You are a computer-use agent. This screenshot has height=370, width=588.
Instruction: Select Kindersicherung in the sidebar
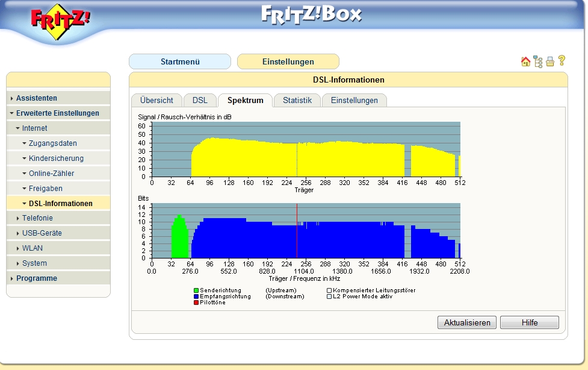56,158
